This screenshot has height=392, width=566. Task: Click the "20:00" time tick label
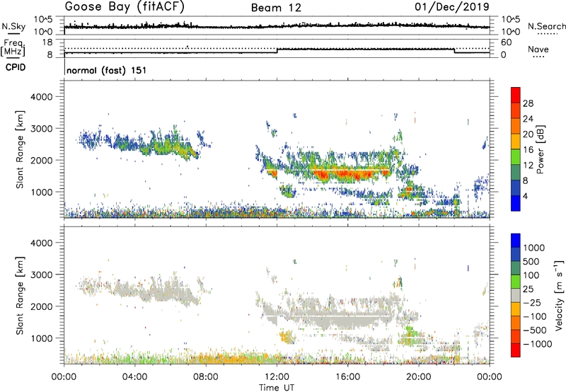tap(418, 377)
